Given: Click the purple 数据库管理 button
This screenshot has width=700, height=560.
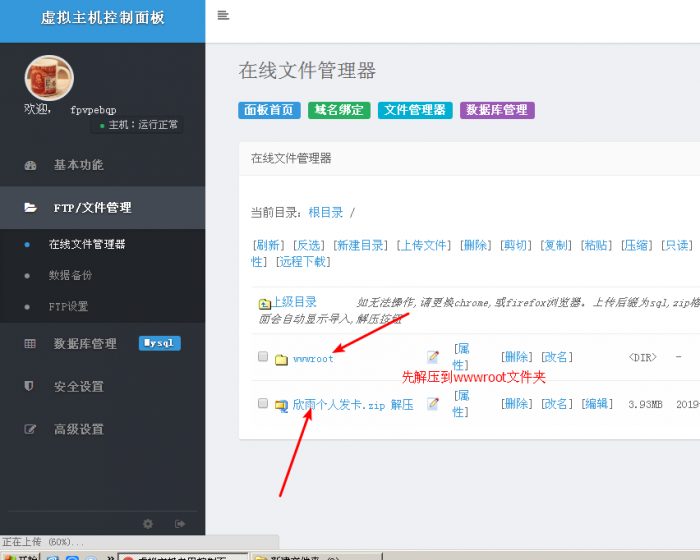Looking at the screenshot, I should tap(497, 110).
